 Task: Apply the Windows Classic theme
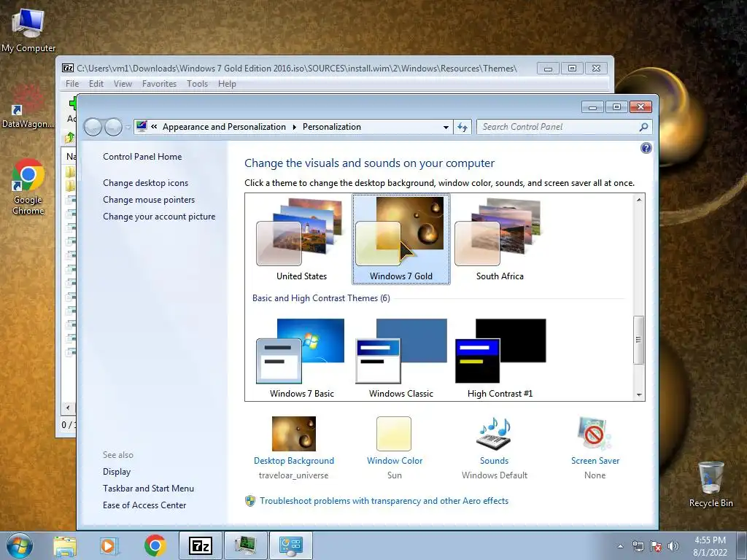[x=400, y=358]
